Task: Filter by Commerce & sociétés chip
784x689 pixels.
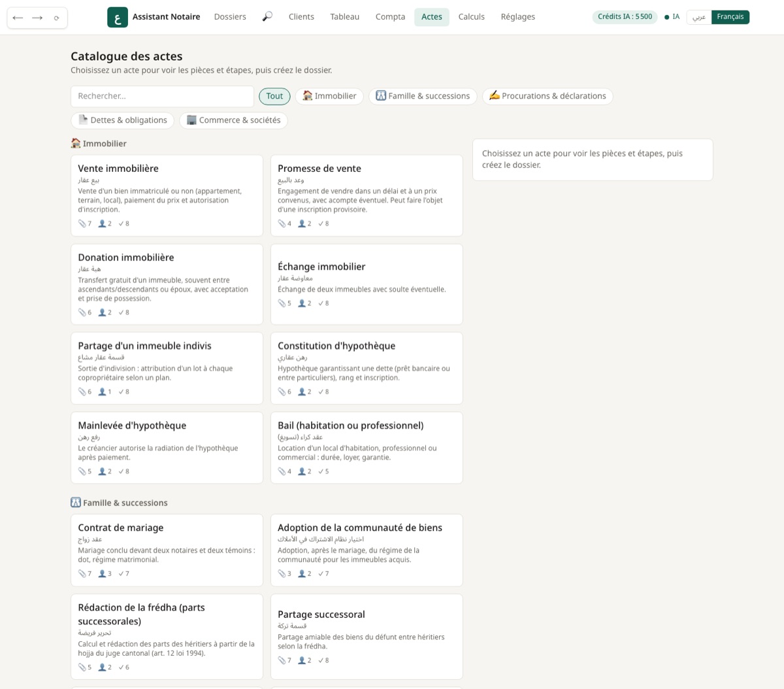Action: [x=233, y=120]
